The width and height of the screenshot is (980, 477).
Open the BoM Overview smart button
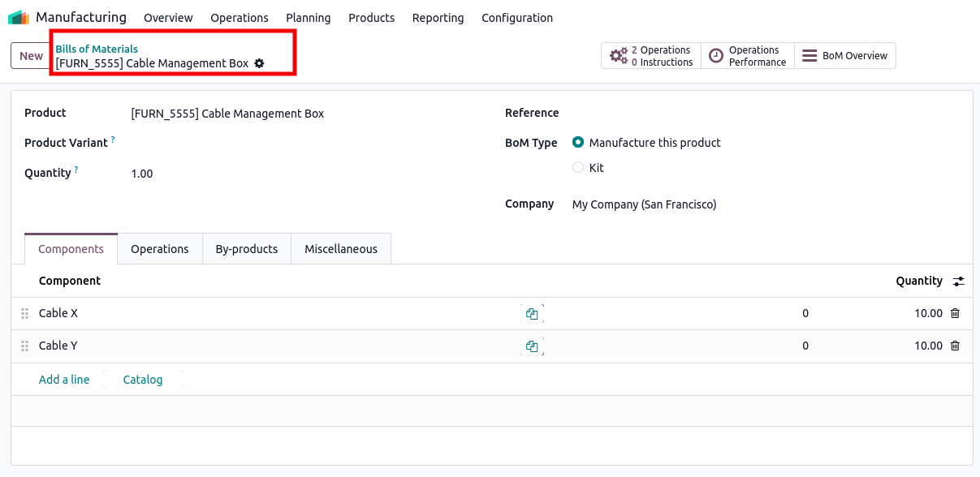844,56
